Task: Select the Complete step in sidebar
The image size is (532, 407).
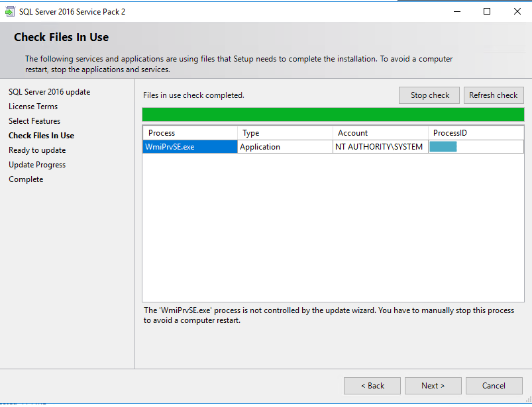Action: (x=26, y=179)
